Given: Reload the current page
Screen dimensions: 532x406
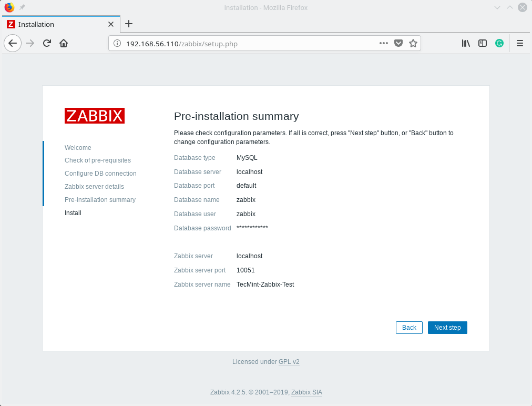Looking at the screenshot, I should pos(47,43).
